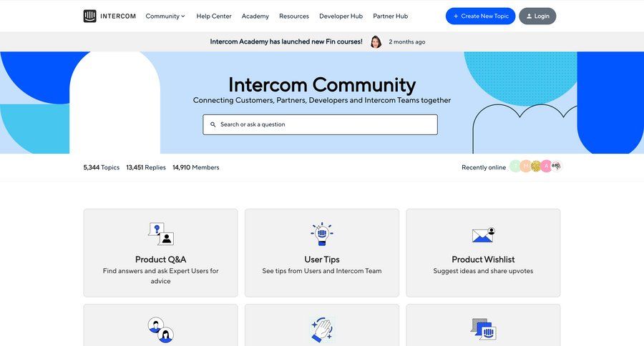644x346 pixels.
Task: Click the 'Intercom Community' heading
Action: click(x=322, y=85)
